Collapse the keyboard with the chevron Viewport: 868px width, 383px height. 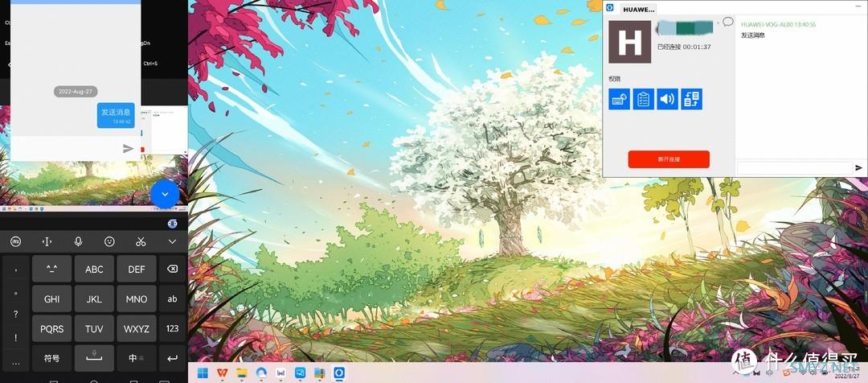(x=172, y=241)
